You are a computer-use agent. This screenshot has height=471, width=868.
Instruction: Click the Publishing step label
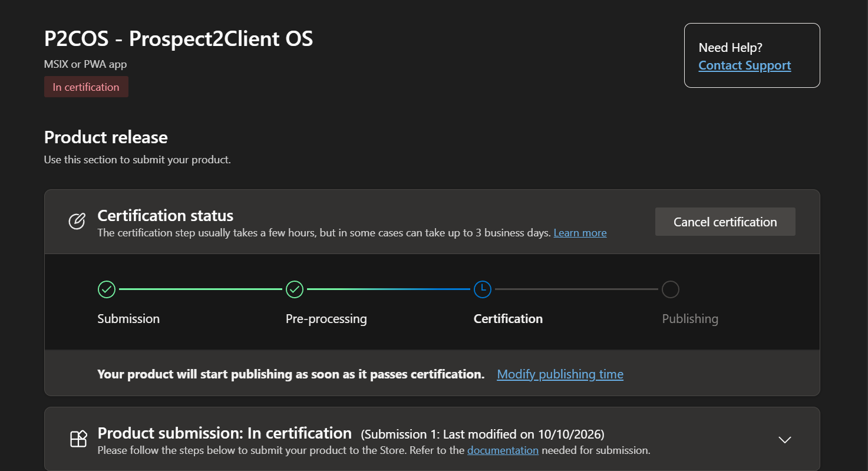pyautogui.click(x=690, y=319)
